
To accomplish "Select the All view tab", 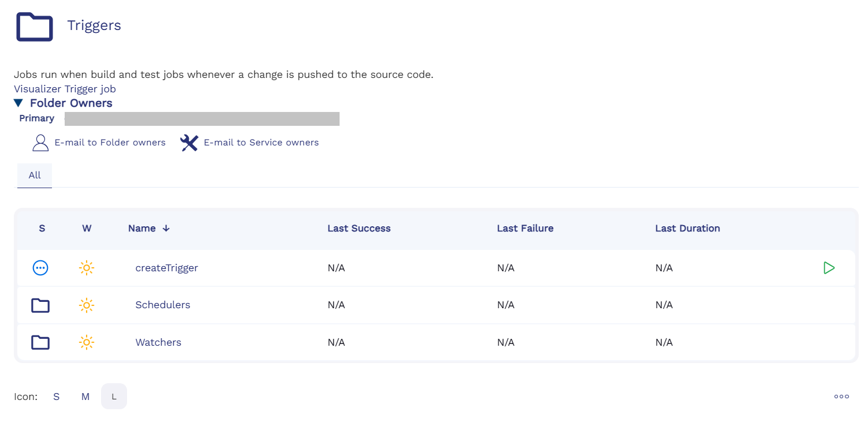I will (x=35, y=175).
